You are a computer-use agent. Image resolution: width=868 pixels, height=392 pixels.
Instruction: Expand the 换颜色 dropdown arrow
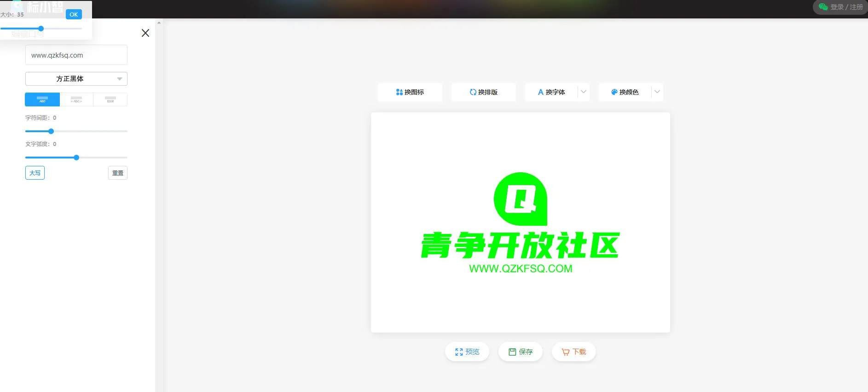(657, 92)
